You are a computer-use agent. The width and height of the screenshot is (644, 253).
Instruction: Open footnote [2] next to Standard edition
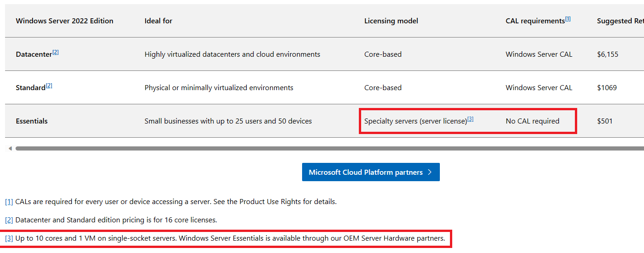(49, 86)
